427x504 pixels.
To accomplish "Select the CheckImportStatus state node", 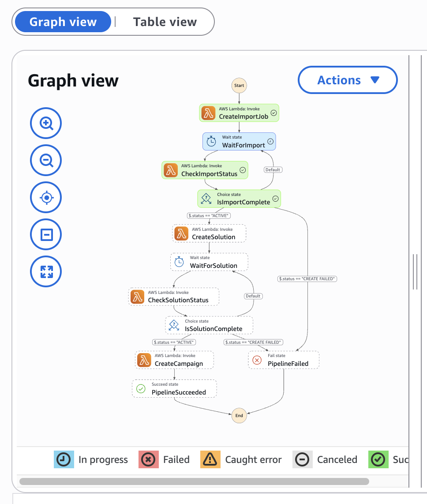I will point(205,170).
